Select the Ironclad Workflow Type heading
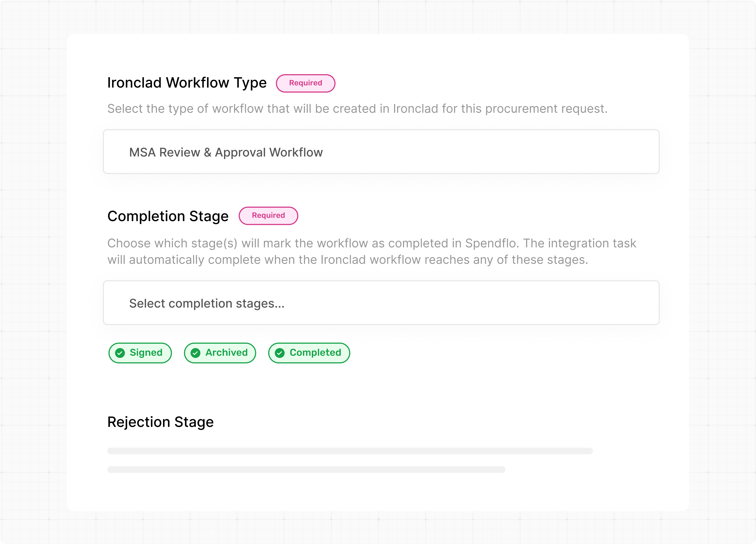 (187, 83)
